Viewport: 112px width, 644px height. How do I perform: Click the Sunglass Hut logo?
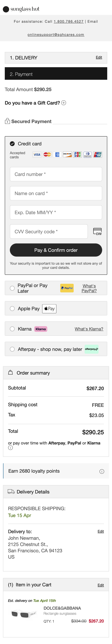point(21,9)
